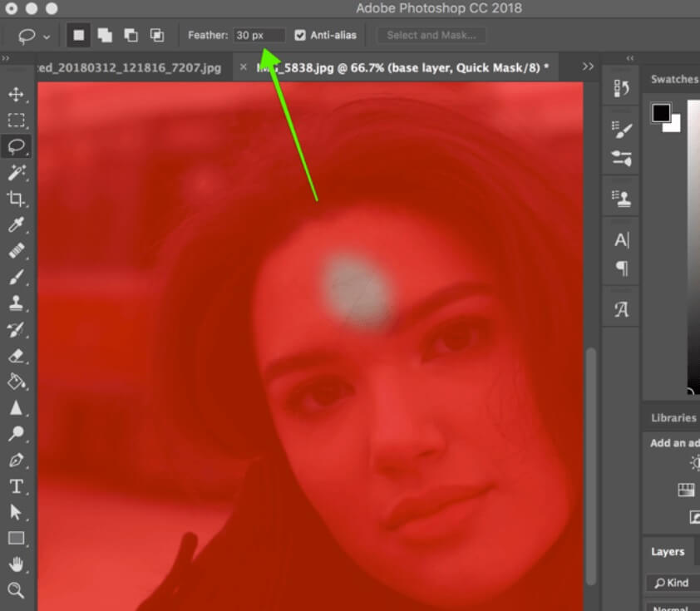Viewport: 700px width, 611px height.
Task: Enable Add to selection mode
Action: click(x=106, y=36)
